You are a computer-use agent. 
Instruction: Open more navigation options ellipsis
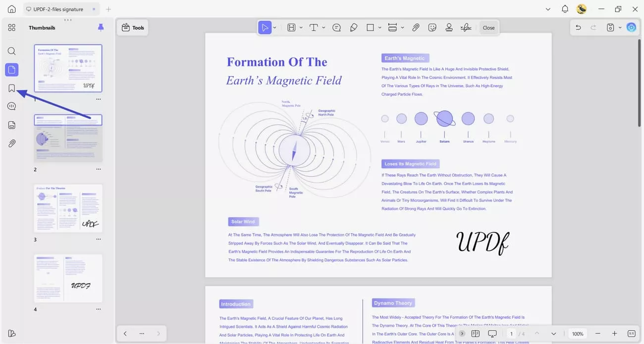142,334
